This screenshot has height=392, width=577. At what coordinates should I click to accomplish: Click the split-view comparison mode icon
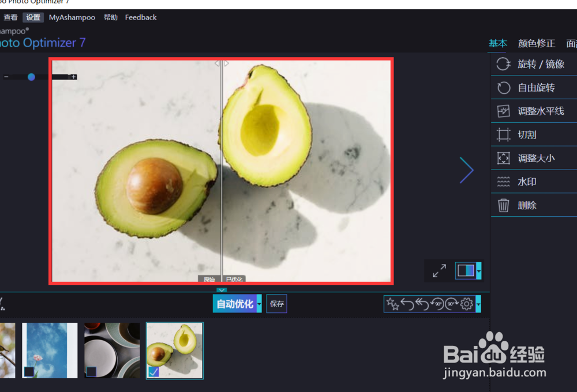[x=466, y=270]
